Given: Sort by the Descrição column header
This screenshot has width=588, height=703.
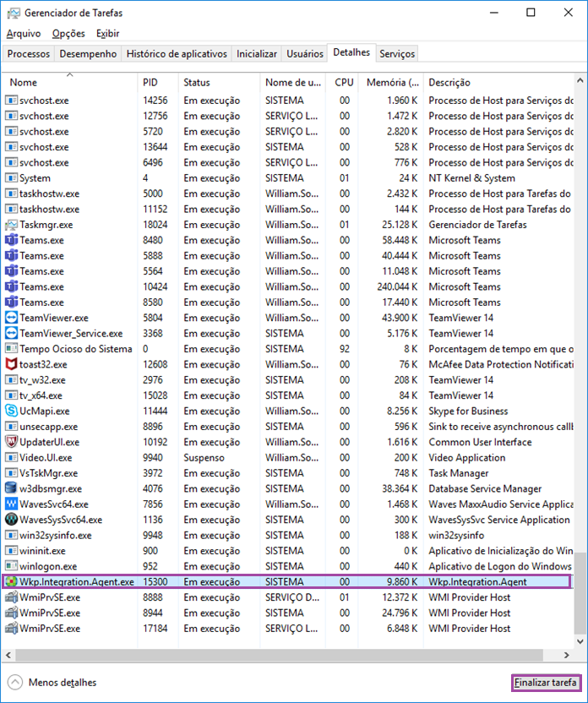Looking at the screenshot, I should 498,83.
